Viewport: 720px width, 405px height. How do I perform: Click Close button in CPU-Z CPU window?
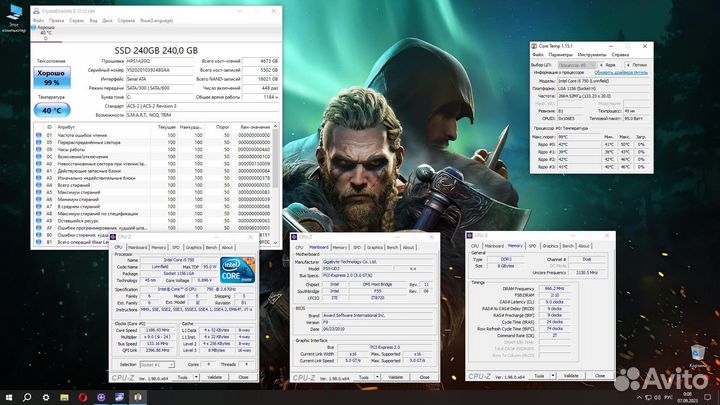(243, 377)
